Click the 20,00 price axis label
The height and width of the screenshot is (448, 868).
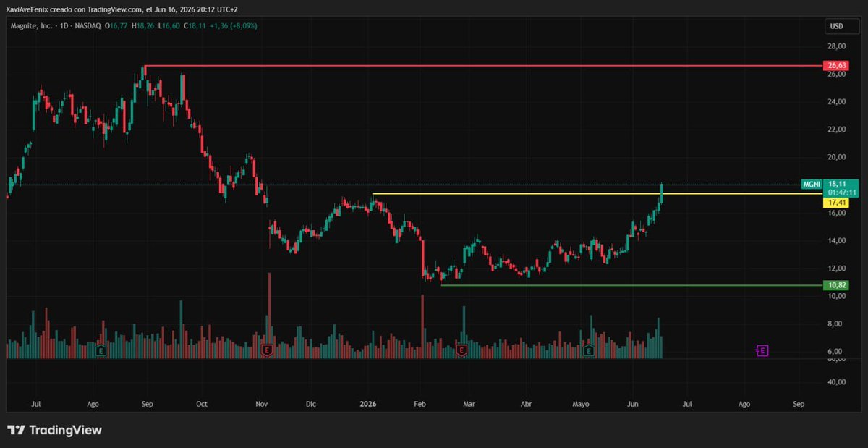(836, 157)
